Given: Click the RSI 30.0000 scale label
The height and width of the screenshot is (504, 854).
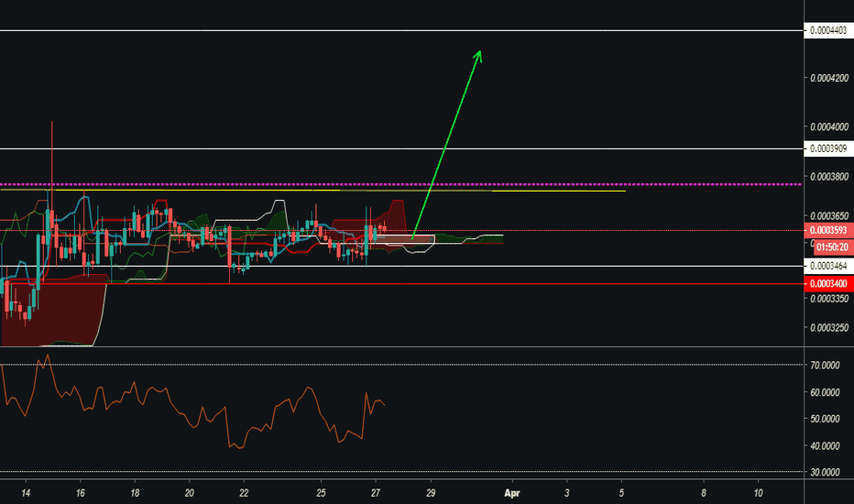Looking at the screenshot, I should [825, 473].
